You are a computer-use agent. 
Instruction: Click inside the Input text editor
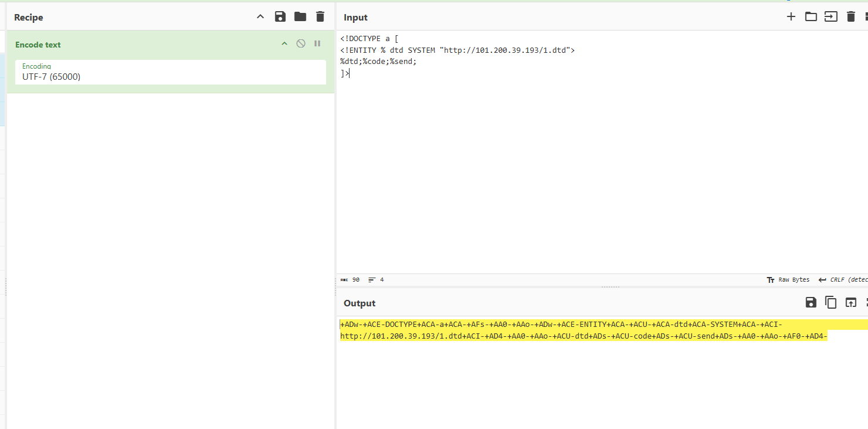(x=602, y=153)
